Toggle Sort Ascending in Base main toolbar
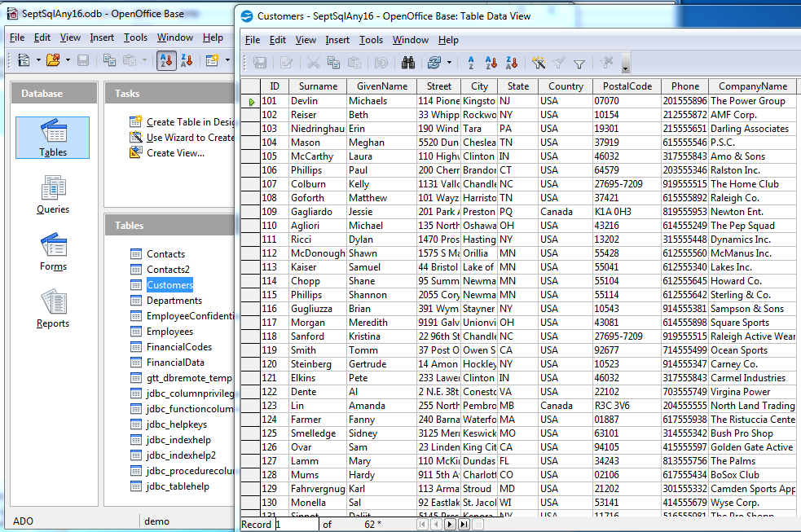 click(x=166, y=60)
